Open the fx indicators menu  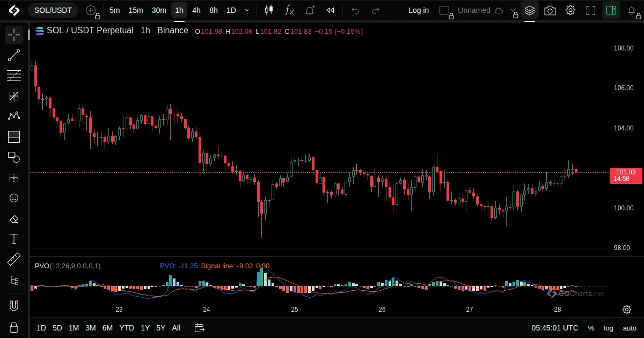289,10
